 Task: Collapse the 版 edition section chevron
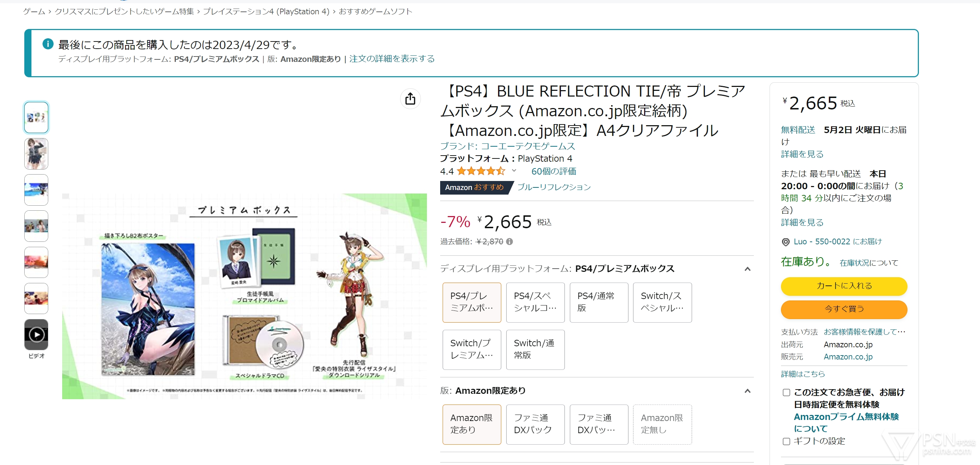747,391
